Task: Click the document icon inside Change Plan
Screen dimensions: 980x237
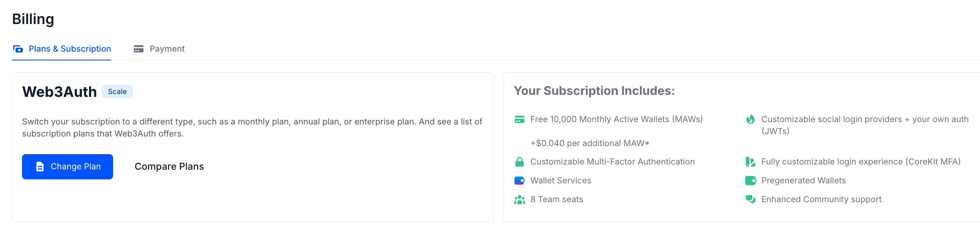Action: (x=40, y=167)
